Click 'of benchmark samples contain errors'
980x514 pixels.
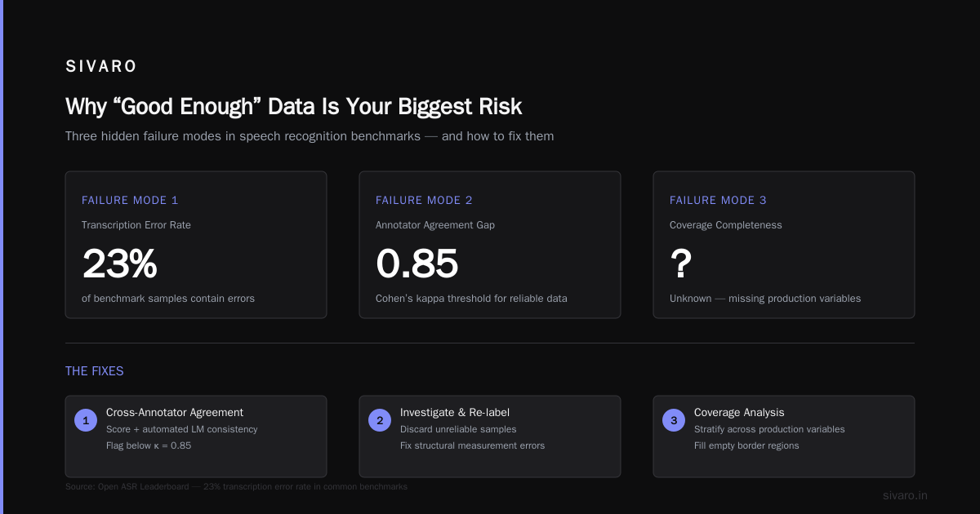point(168,299)
